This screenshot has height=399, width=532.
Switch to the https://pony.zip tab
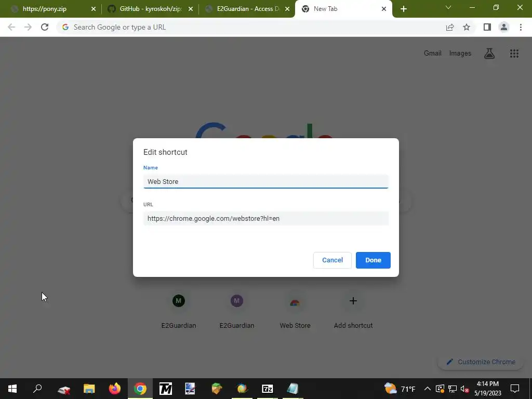45,9
